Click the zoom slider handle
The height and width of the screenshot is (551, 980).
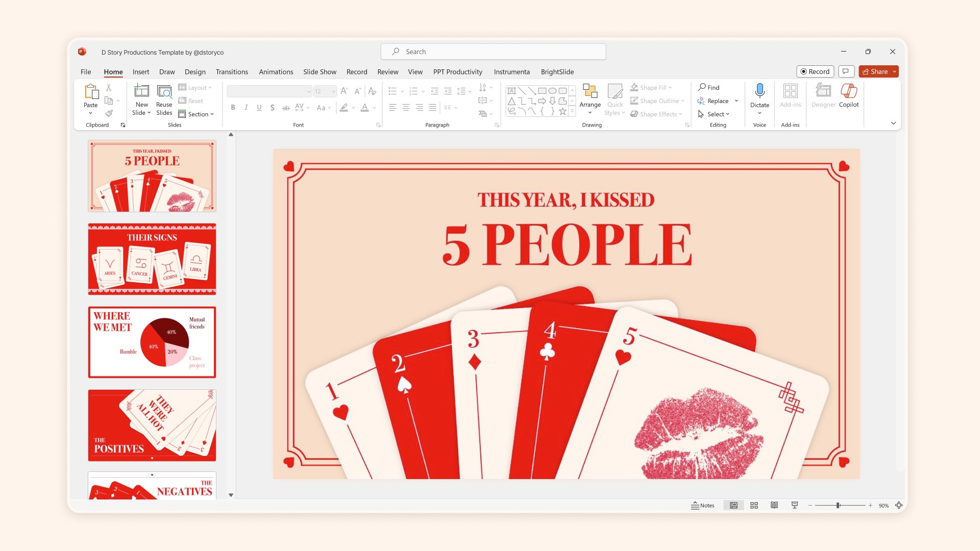pos(838,505)
